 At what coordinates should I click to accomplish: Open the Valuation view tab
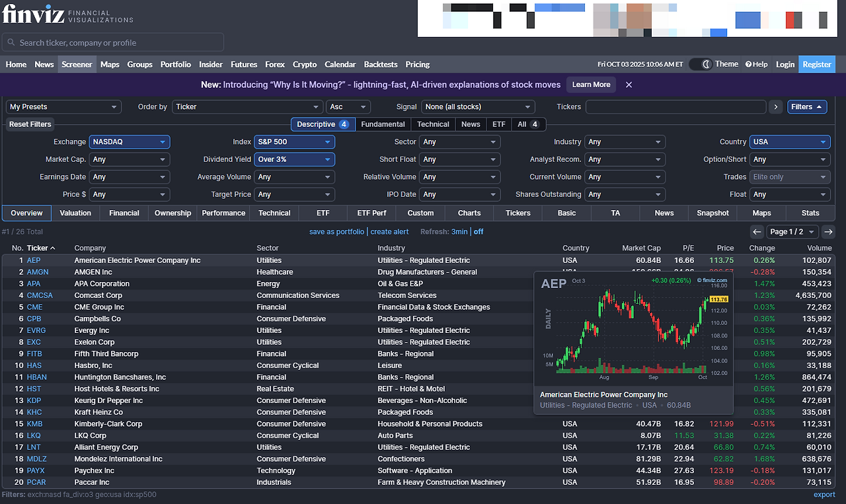coord(75,213)
